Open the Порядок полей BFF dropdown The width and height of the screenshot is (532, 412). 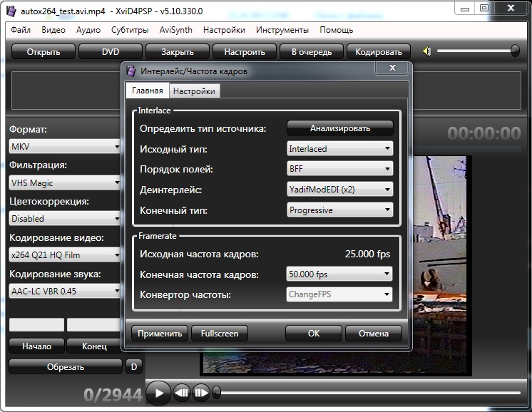339,169
